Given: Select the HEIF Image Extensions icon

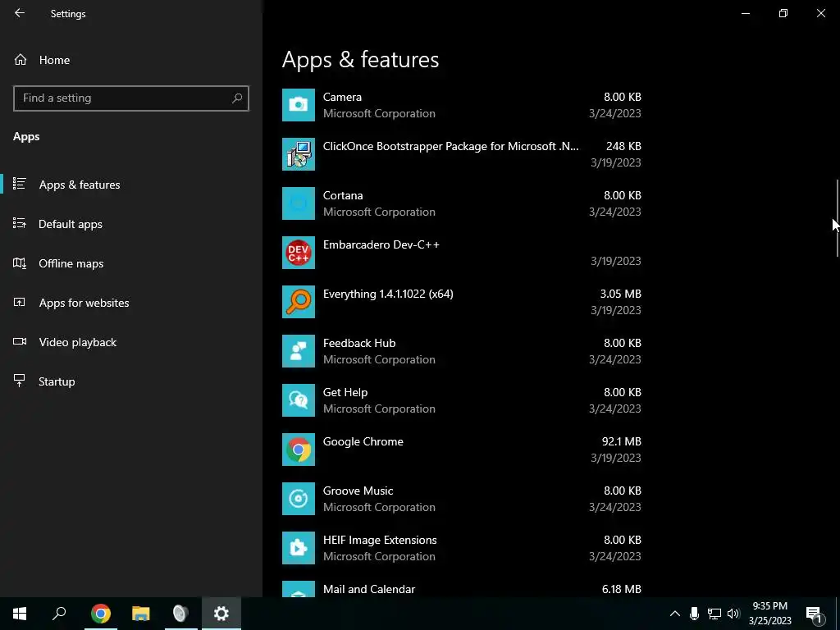Looking at the screenshot, I should pyautogui.click(x=299, y=549).
